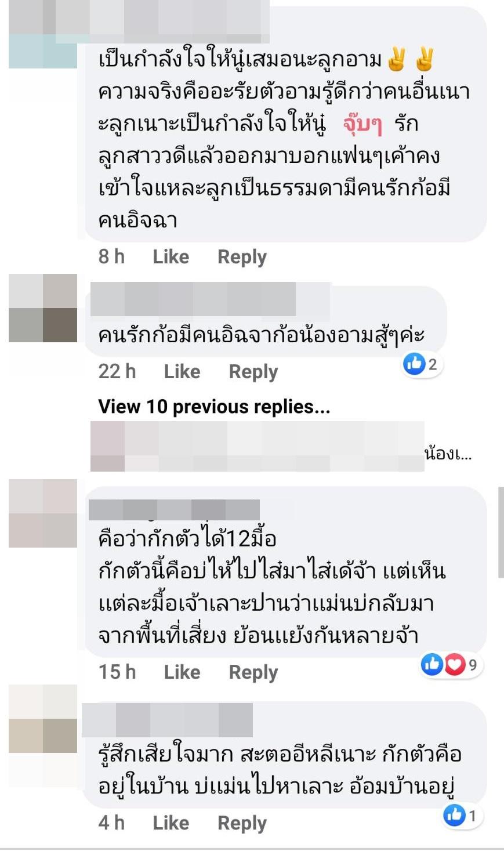Click the blurred author name on the 4 h comment
Image resolution: width=504 pixels, height=851 pixels.
click(x=168, y=720)
